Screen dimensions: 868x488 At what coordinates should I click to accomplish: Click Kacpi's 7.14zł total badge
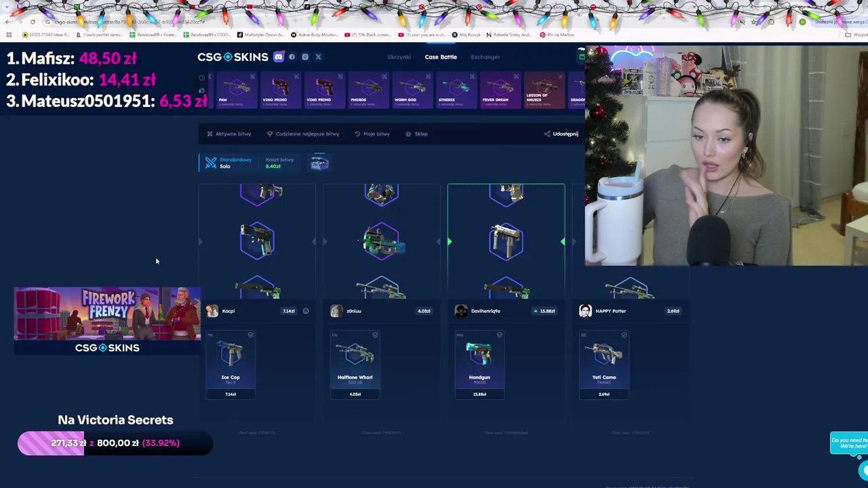pos(289,311)
